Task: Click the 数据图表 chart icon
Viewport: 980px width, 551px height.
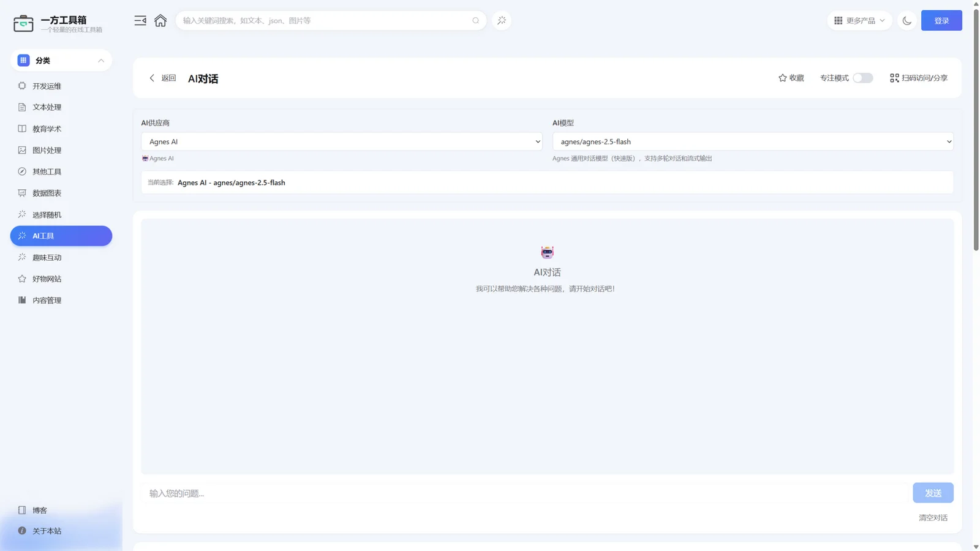Action: pyautogui.click(x=22, y=193)
